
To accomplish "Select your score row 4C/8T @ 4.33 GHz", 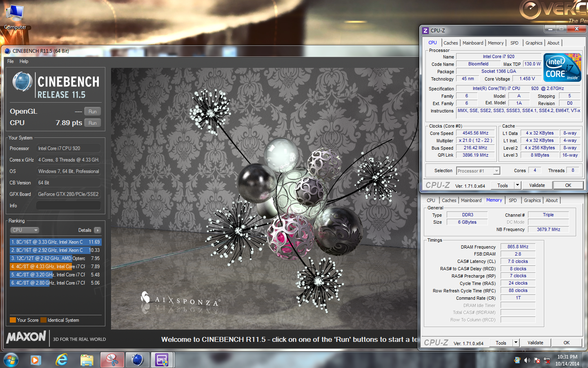I will pyautogui.click(x=55, y=267).
